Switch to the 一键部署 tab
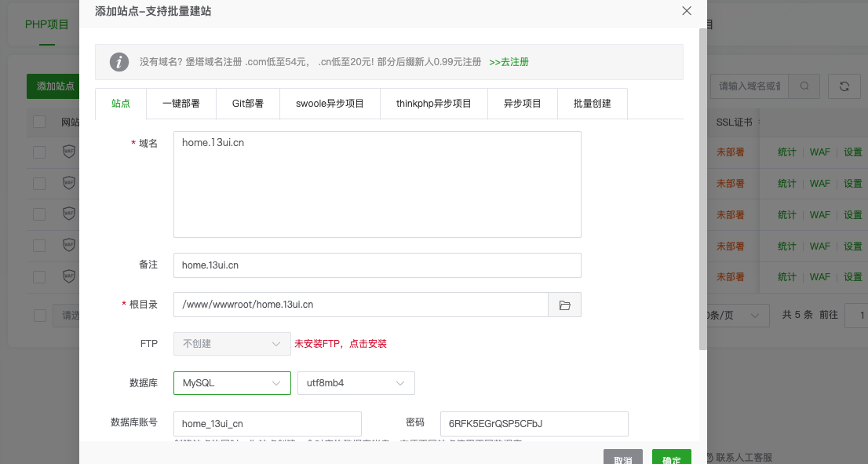 181,104
